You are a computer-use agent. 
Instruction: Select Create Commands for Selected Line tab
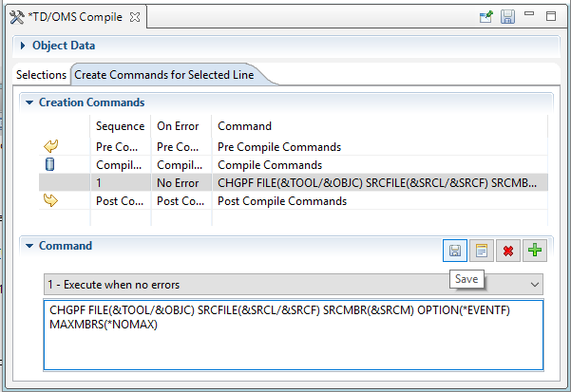[164, 74]
